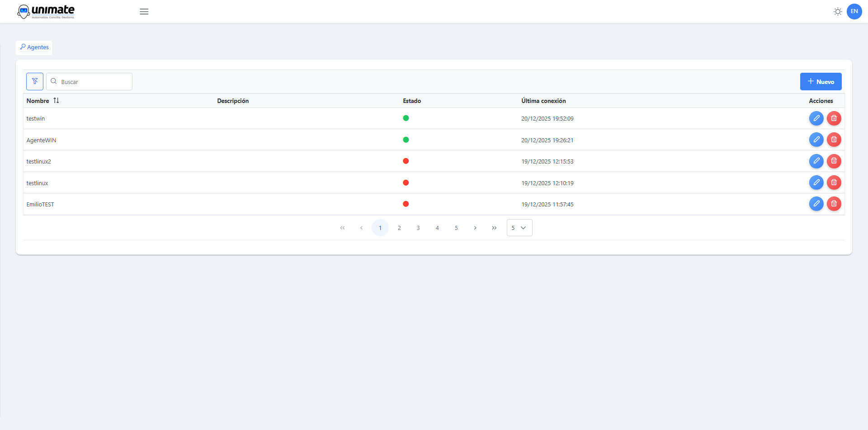
Task: Click the Nuevo button
Action: (x=821, y=82)
